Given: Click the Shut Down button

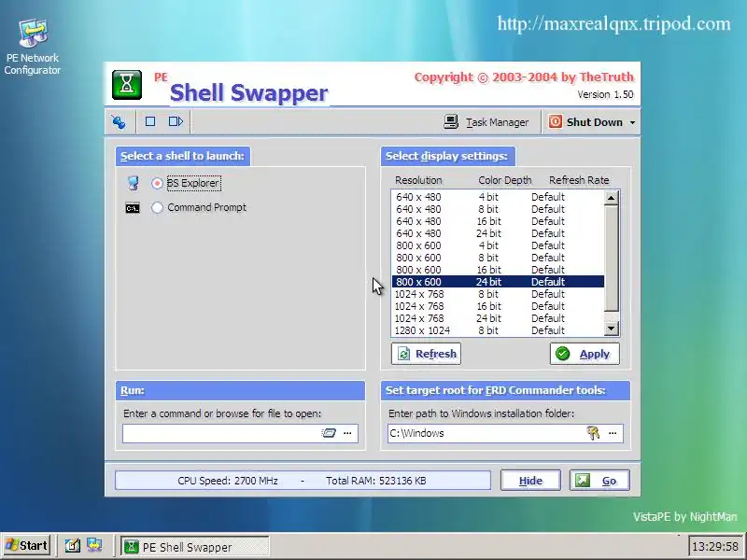Looking at the screenshot, I should pos(585,122).
